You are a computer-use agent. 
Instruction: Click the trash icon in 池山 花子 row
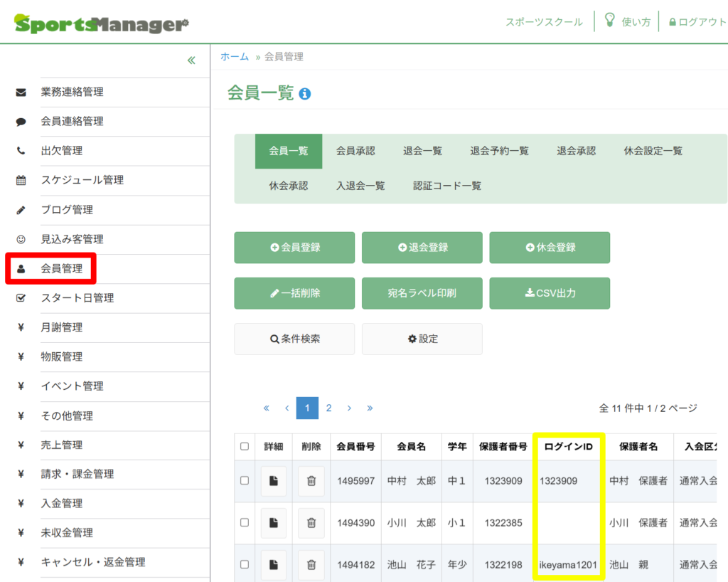311,564
